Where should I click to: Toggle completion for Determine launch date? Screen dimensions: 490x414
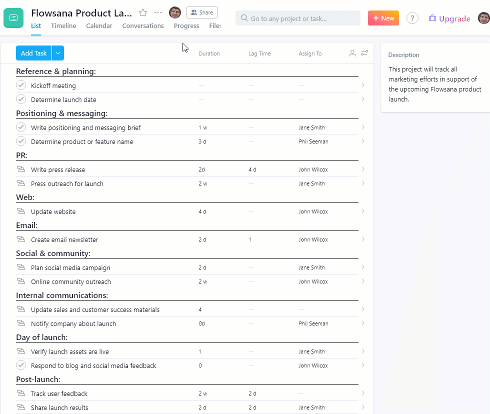tap(21, 99)
